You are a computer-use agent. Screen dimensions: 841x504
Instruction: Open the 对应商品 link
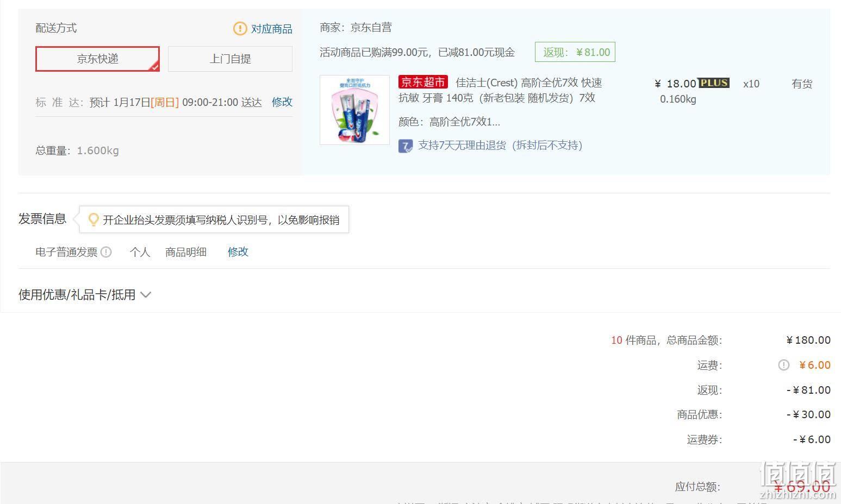click(271, 29)
